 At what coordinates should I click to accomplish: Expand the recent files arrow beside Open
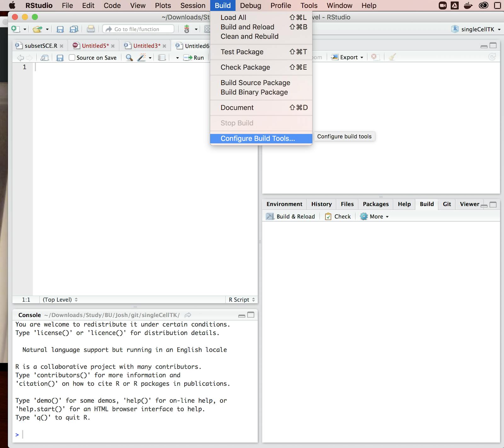[47, 29]
